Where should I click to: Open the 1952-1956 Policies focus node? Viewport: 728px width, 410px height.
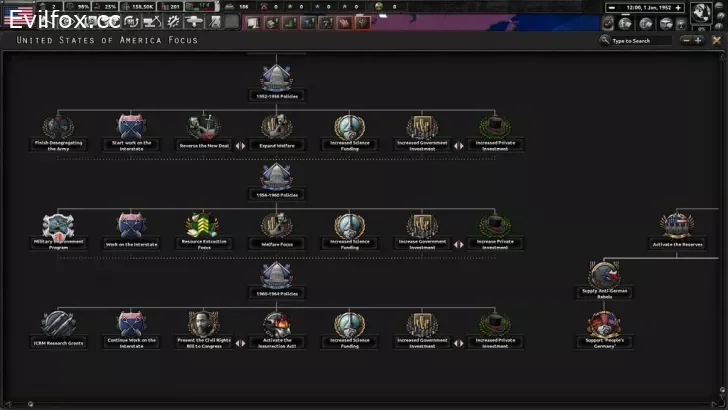(276, 80)
